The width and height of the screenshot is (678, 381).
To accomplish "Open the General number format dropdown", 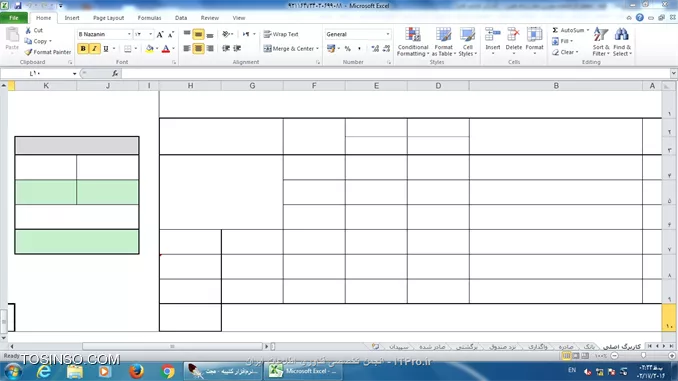I will (387, 34).
